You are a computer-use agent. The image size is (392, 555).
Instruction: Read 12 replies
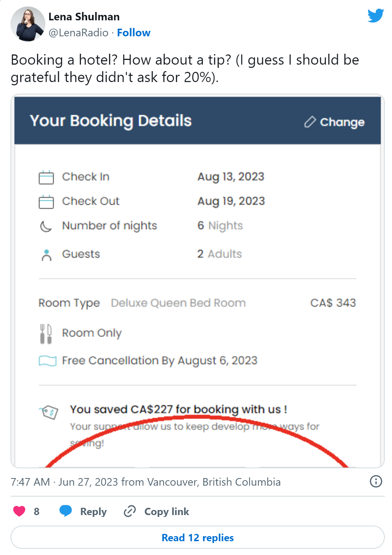tap(198, 537)
